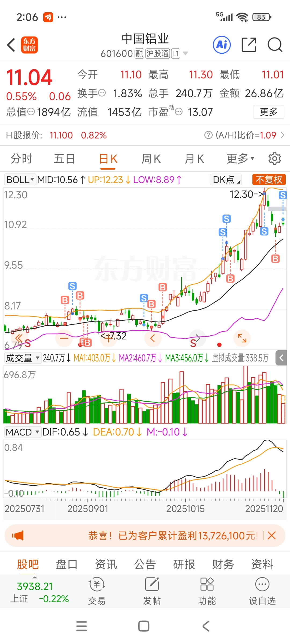Tap 7.32 low price marker
This screenshot has width=290, height=644.
click(x=113, y=336)
